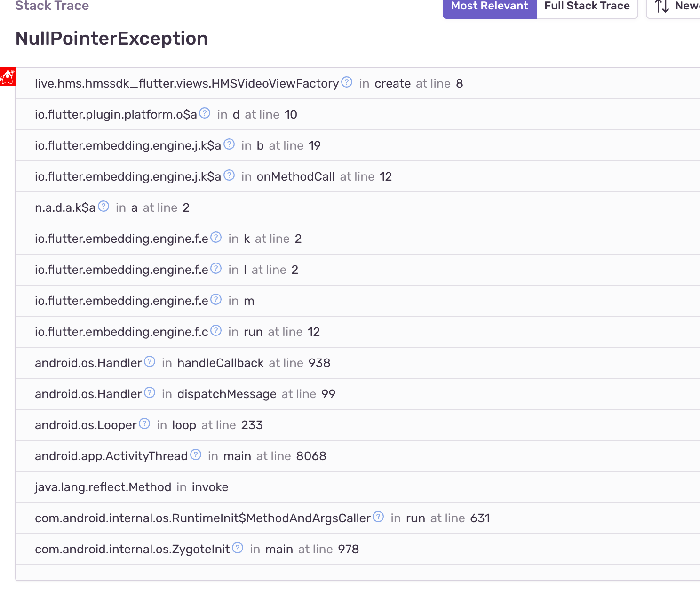
Task: Click help icon next to RuntimeInit$MethodAndArgsCaller
Action: pos(378,517)
